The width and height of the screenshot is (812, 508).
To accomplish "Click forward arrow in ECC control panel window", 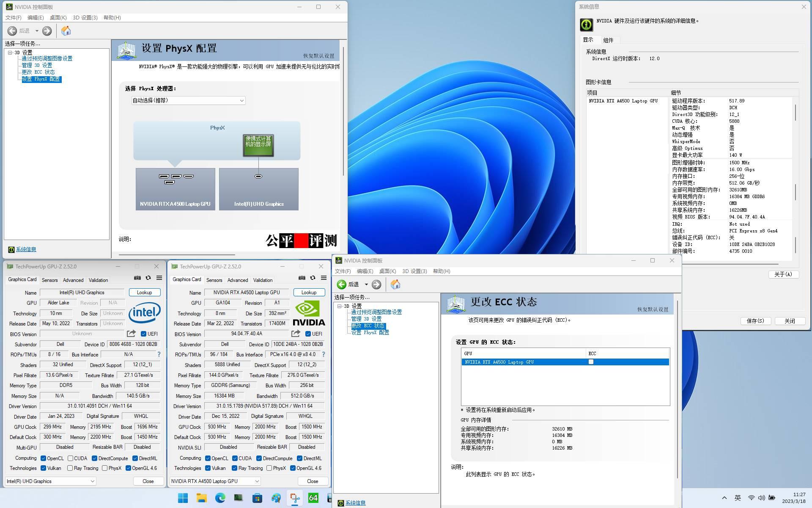I will [x=376, y=284].
